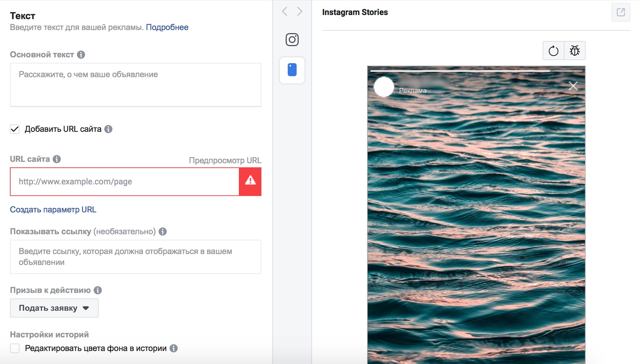Enable Редактировать цвета фона в истории
This screenshot has width=639, height=364.
(x=15, y=348)
